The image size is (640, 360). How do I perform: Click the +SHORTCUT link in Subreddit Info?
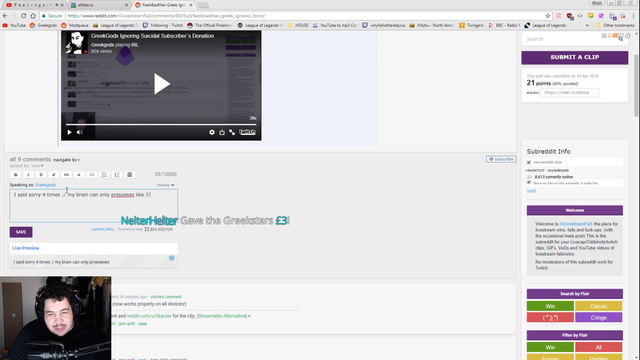click(x=536, y=170)
